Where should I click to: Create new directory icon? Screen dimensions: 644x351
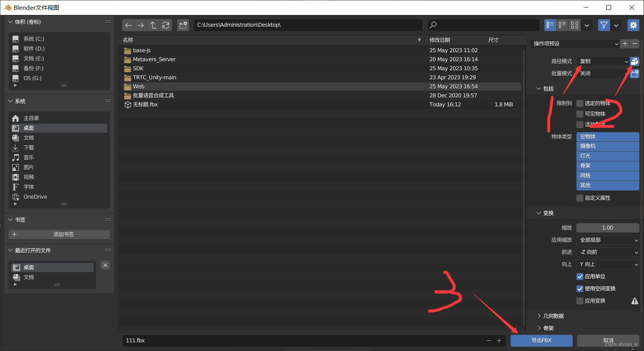click(183, 25)
